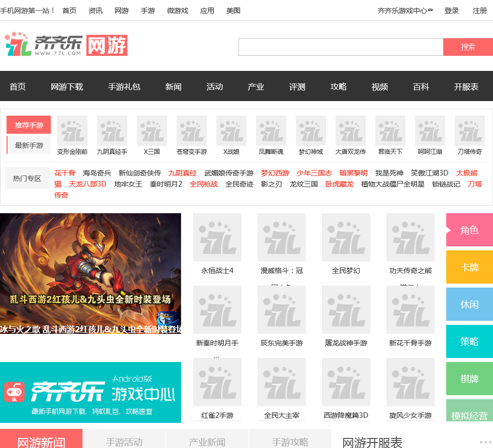Open the X三国 game icon
Viewport: 493px width, 448px height.
tap(152, 131)
